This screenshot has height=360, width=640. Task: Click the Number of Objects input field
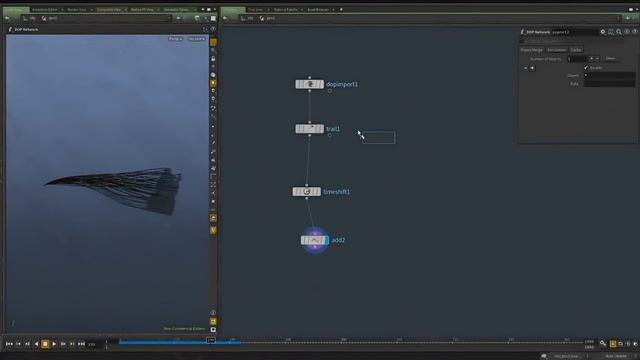tap(577, 59)
